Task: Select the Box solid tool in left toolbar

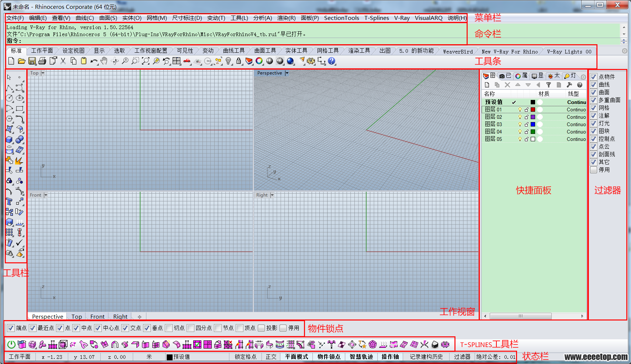Action: point(9,140)
